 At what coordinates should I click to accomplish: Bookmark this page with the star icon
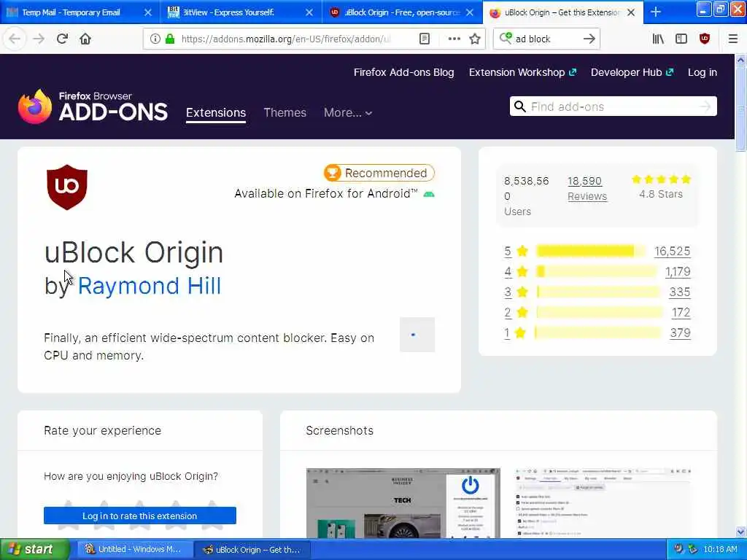click(474, 39)
